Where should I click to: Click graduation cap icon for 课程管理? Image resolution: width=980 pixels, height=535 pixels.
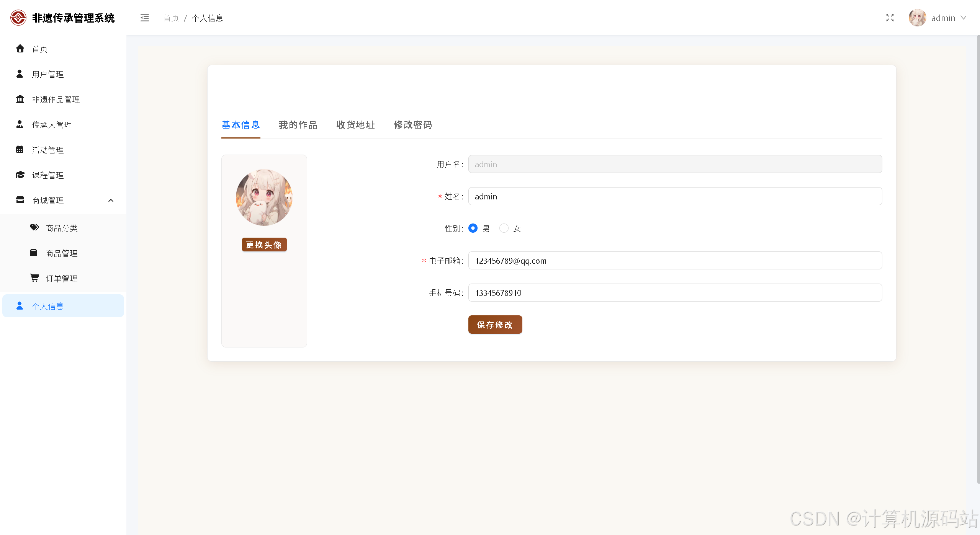[20, 175]
